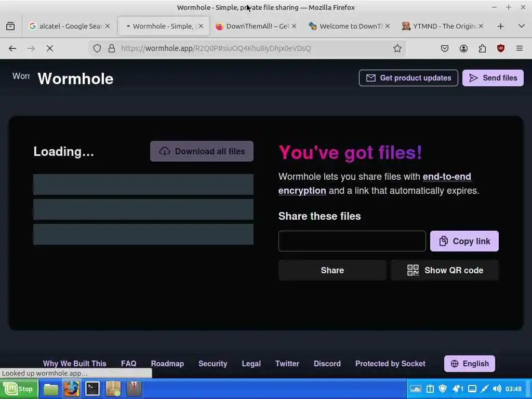Close the YTMND tab
This screenshot has height=399, width=532.
481,26
